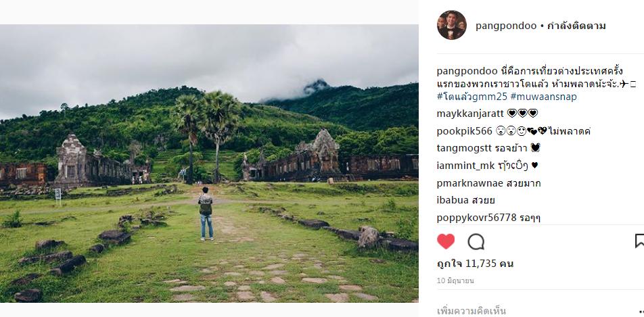Image resolution: width=644 pixels, height=317 pixels.
Task: Open poppykovr56778 commenter profile
Action: pos(476,218)
